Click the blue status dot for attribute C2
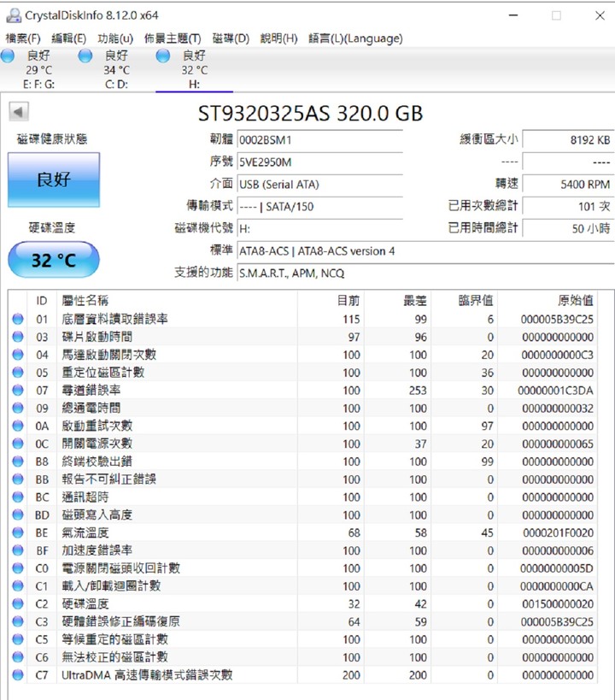The image size is (615, 700). [18, 604]
